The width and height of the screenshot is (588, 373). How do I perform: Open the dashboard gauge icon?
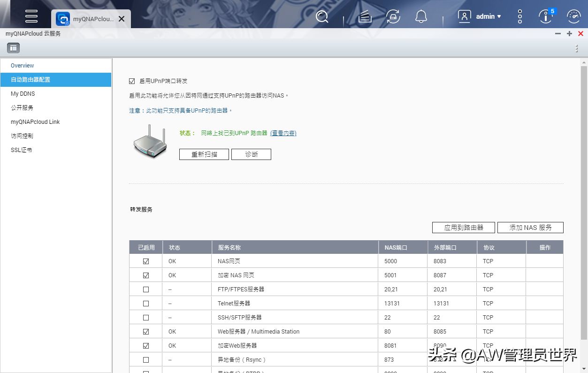pos(573,16)
